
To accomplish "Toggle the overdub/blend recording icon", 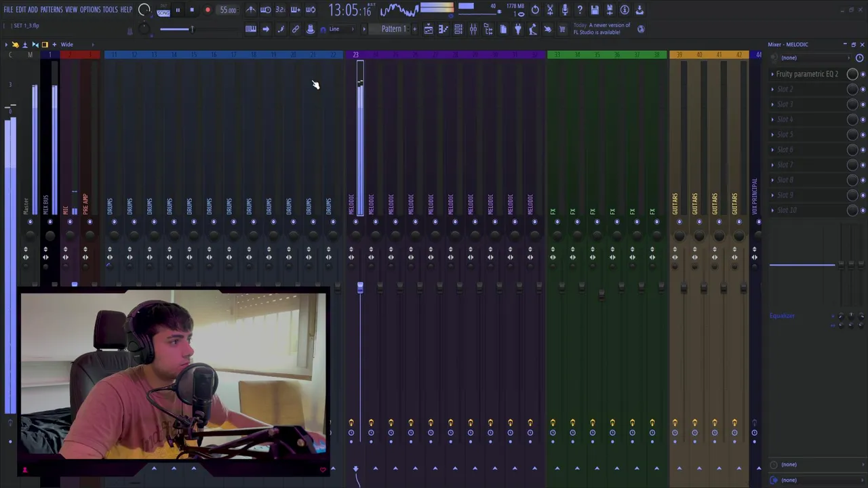I will coord(296,10).
